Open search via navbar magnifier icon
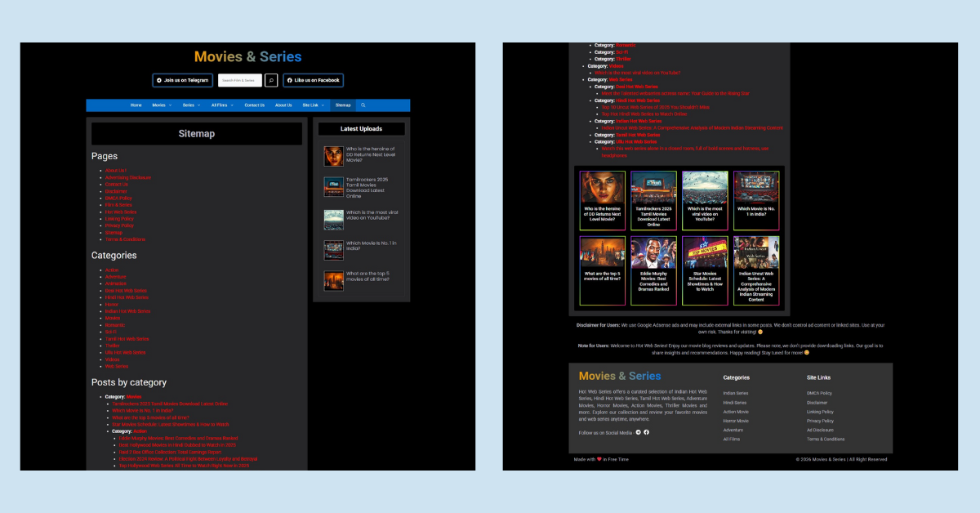 click(363, 105)
